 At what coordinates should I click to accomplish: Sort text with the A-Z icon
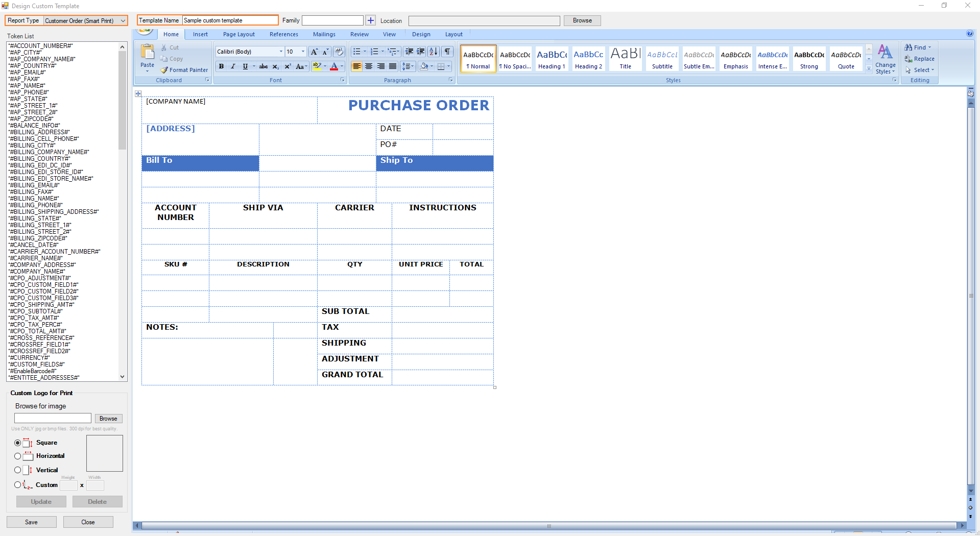[433, 52]
